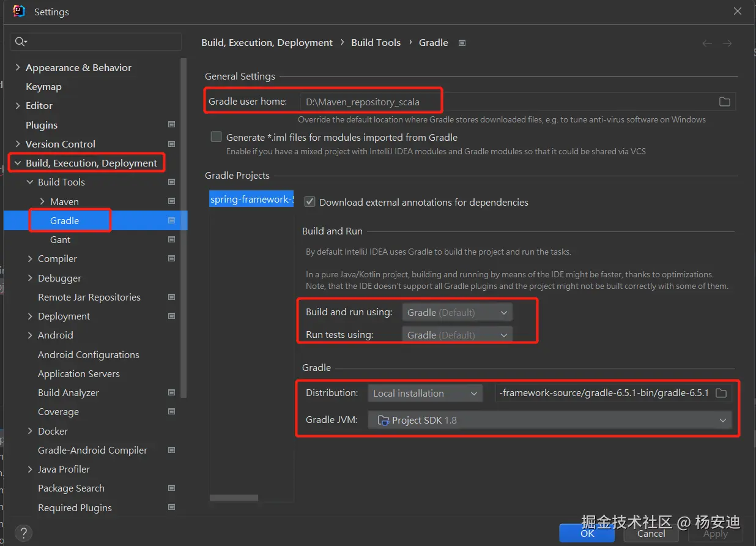The image size is (756, 546).
Task: Click the project-level icon on Maven row
Action: (x=172, y=201)
